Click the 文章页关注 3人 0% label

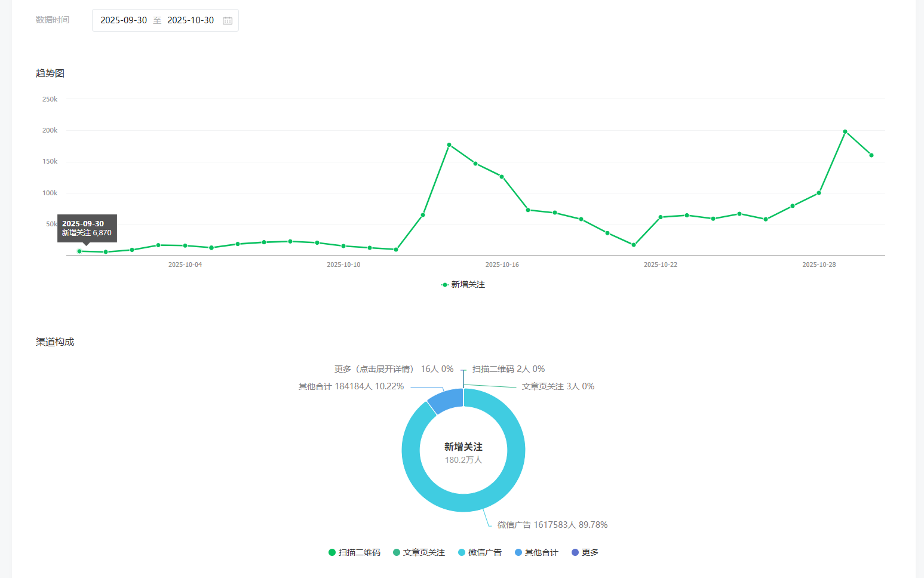(558, 386)
